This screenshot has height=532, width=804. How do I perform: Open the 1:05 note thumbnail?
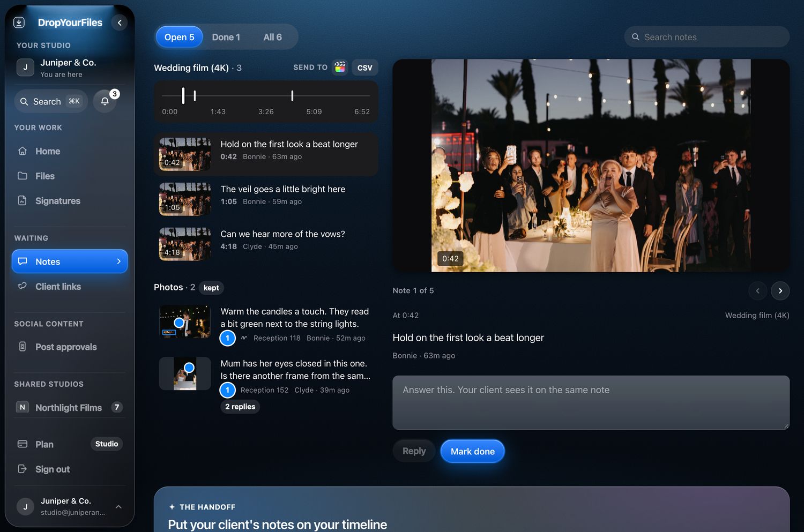[x=185, y=199]
